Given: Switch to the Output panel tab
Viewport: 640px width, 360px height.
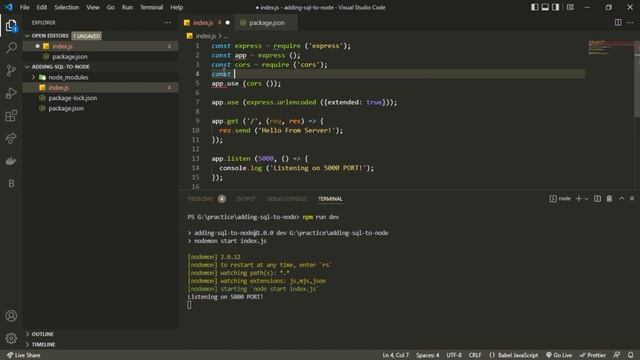Looking at the screenshot, I should (246, 199).
